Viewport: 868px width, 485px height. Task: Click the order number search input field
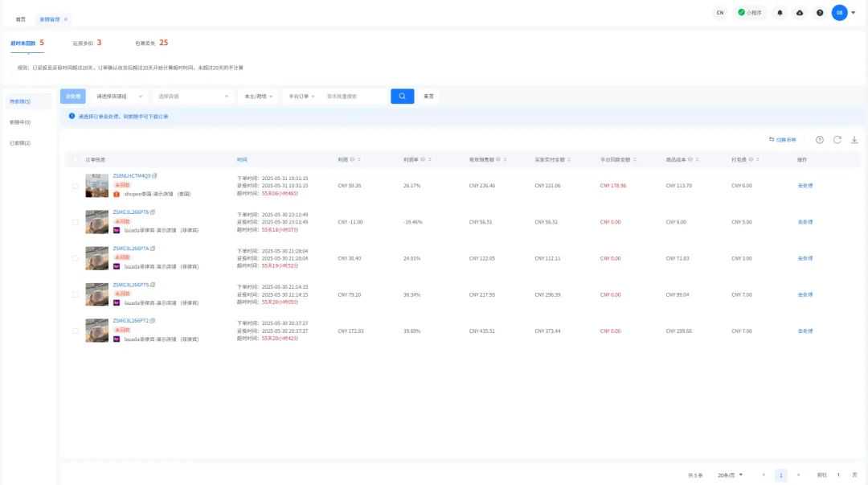[x=354, y=96]
